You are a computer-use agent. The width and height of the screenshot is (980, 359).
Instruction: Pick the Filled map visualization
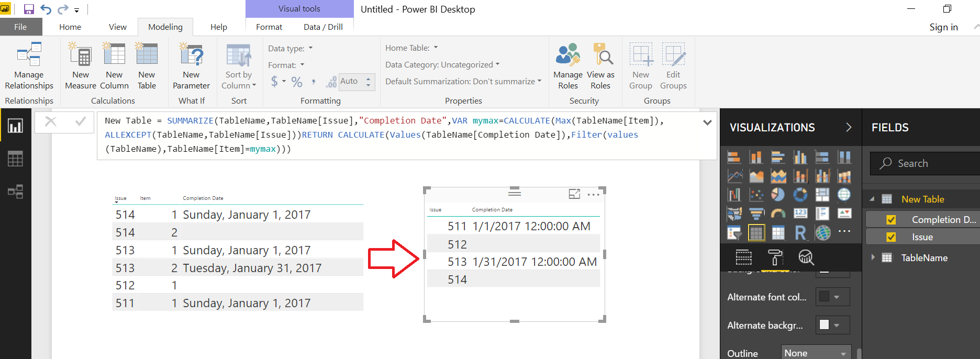pyautogui.click(x=734, y=214)
